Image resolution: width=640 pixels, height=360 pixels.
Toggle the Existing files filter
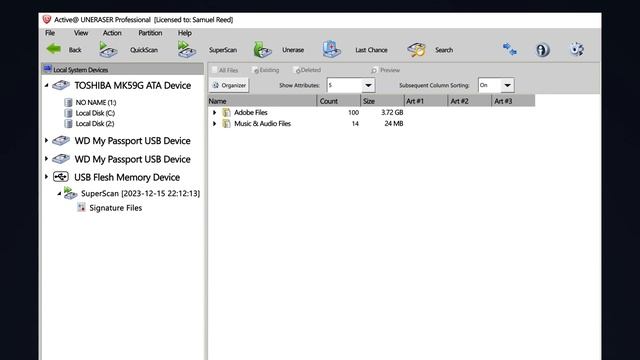[x=255, y=70]
